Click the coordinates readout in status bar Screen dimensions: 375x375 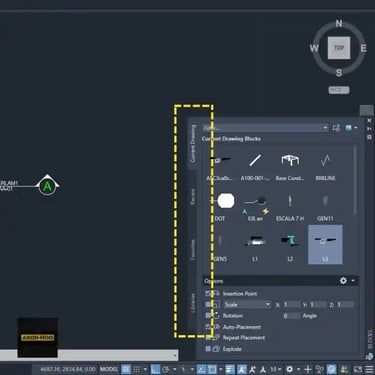pos(68,369)
